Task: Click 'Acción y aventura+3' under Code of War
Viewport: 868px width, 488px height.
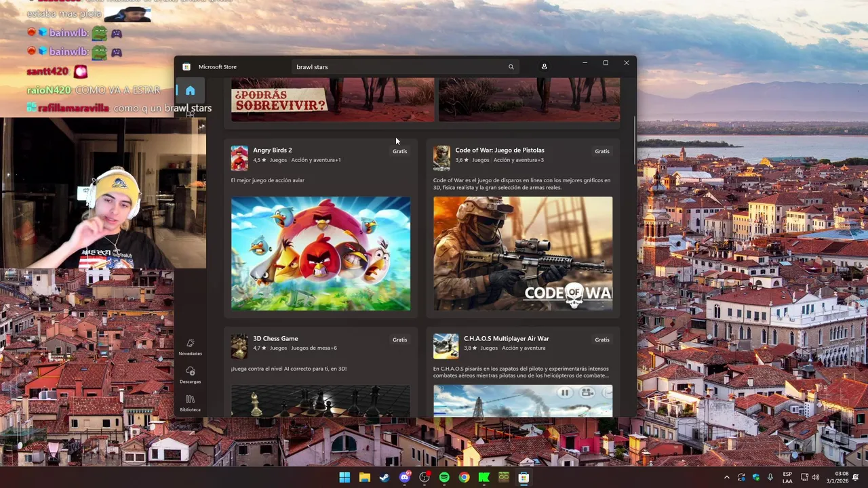Action: [519, 160]
